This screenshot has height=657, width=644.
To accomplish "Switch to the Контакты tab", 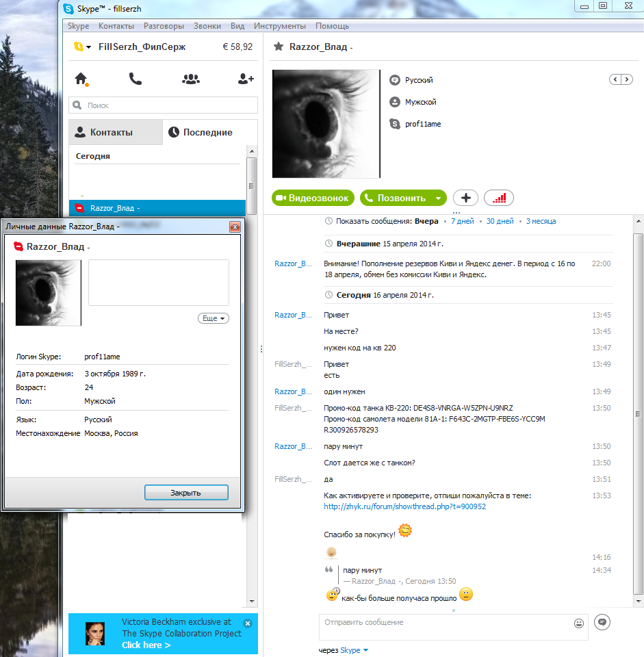I will [116, 132].
